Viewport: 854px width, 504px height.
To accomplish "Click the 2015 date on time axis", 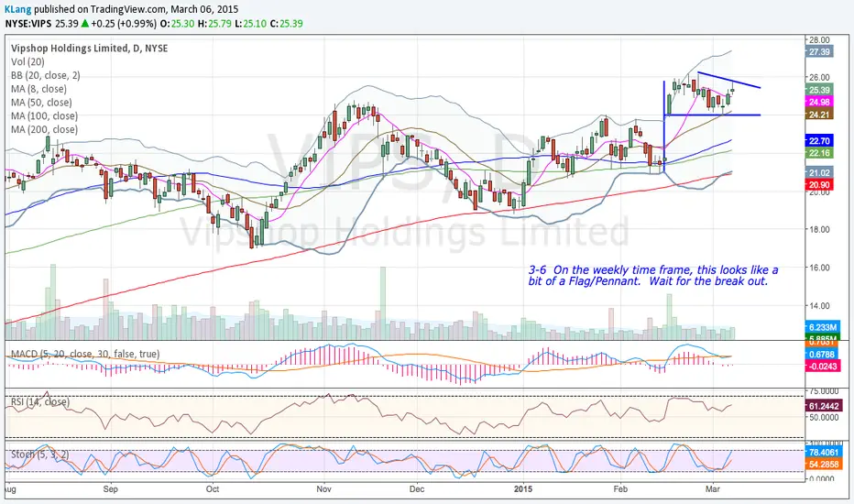I will click(523, 489).
